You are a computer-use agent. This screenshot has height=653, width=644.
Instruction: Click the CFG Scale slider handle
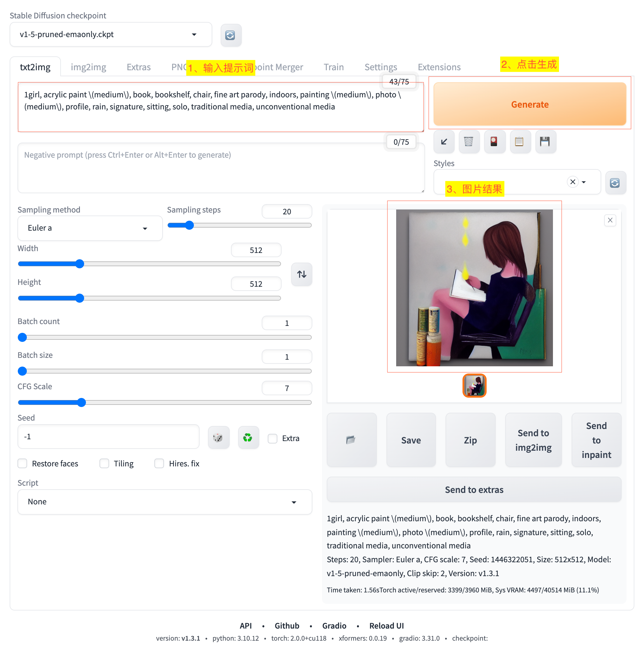[81, 402]
